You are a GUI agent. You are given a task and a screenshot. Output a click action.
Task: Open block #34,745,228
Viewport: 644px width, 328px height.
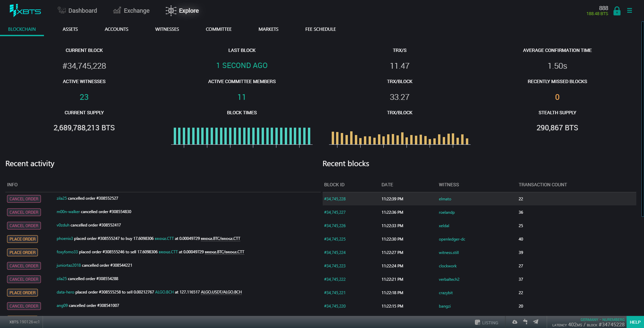point(335,199)
